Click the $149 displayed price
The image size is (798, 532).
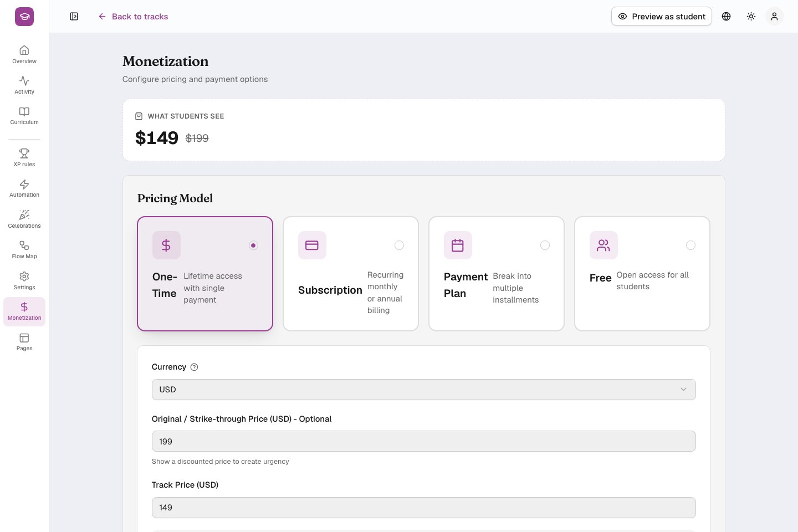pyautogui.click(x=157, y=138)
